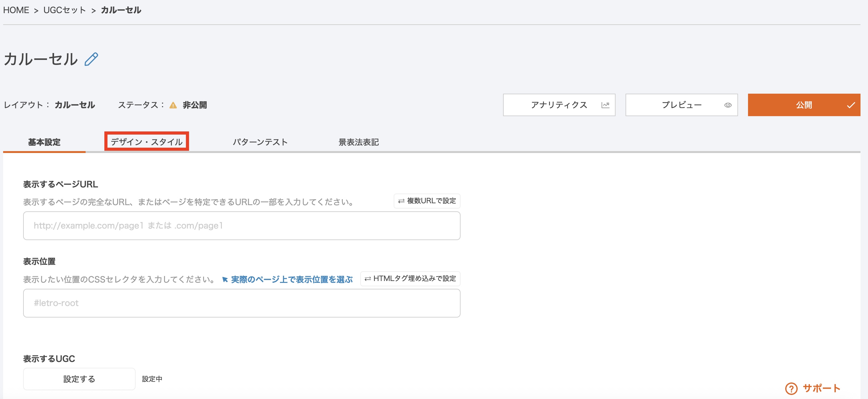Viewport: 868px width, 399px height.
Task: Open 実際のページ上で表示位置を選ぶ link
Action: pos(292,279)
